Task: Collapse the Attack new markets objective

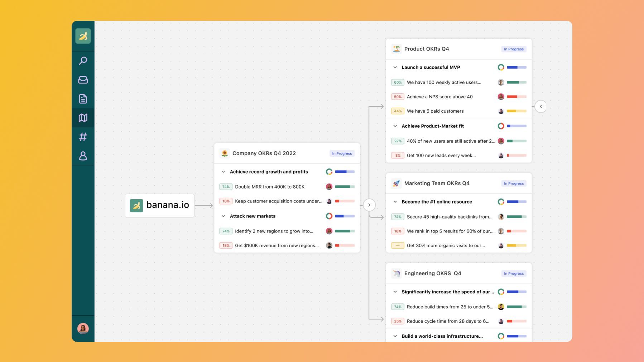Action: point(223,216)
